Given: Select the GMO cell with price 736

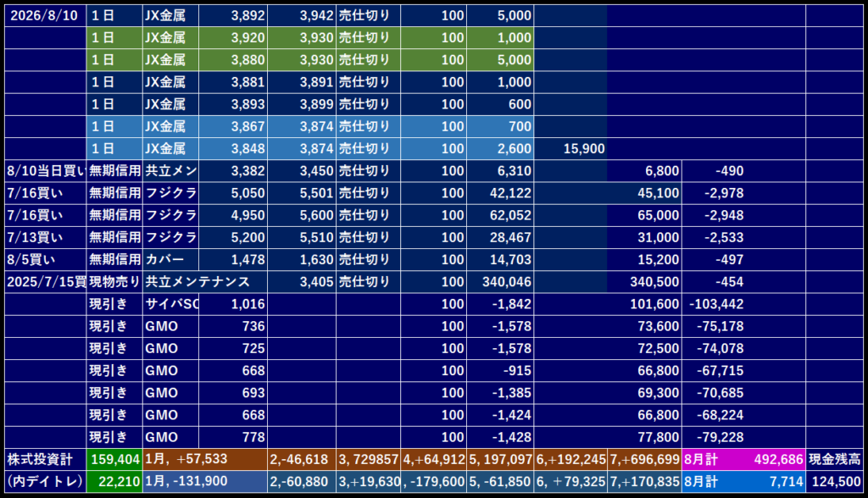Looking at the screenshot, I should coord(170,326).
